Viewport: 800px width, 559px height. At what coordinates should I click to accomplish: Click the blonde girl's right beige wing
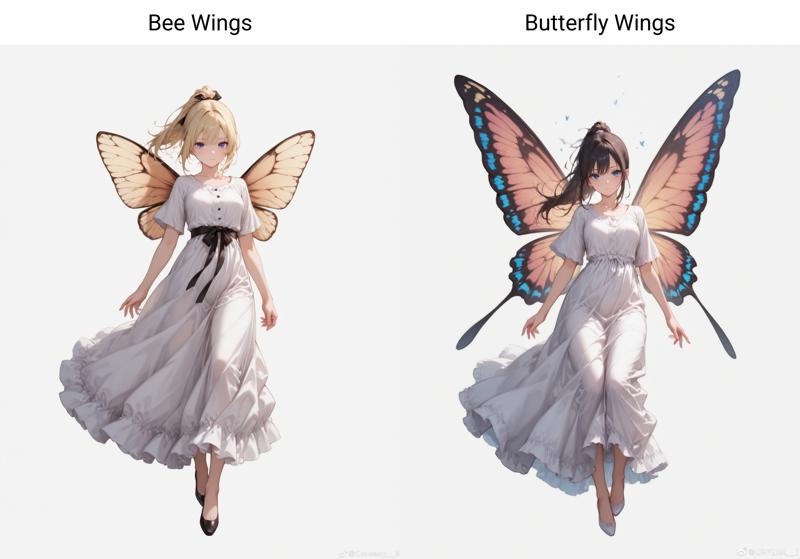pos(278,181)
